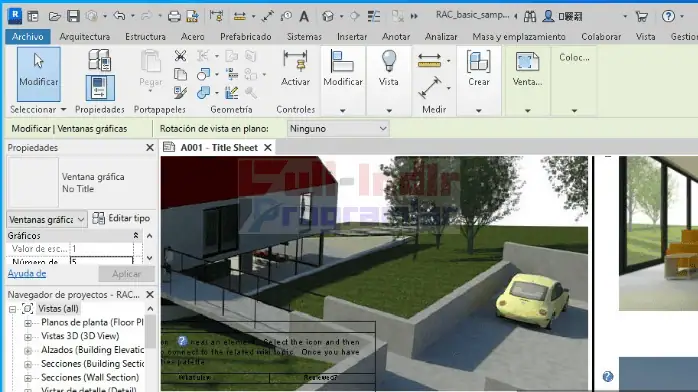Select the Measure between two references ruler icon

430,61
